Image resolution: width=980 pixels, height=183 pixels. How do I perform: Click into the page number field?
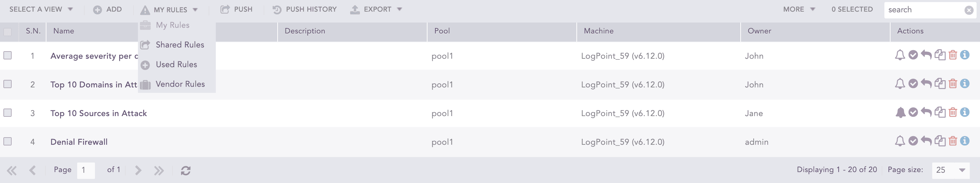[x=86, y=170]
